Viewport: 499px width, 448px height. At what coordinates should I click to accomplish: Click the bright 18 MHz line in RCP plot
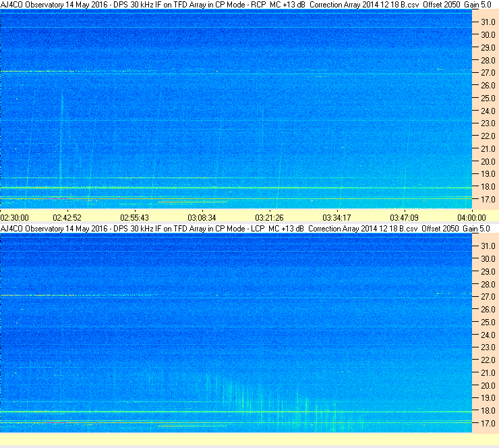pos(236,188)
